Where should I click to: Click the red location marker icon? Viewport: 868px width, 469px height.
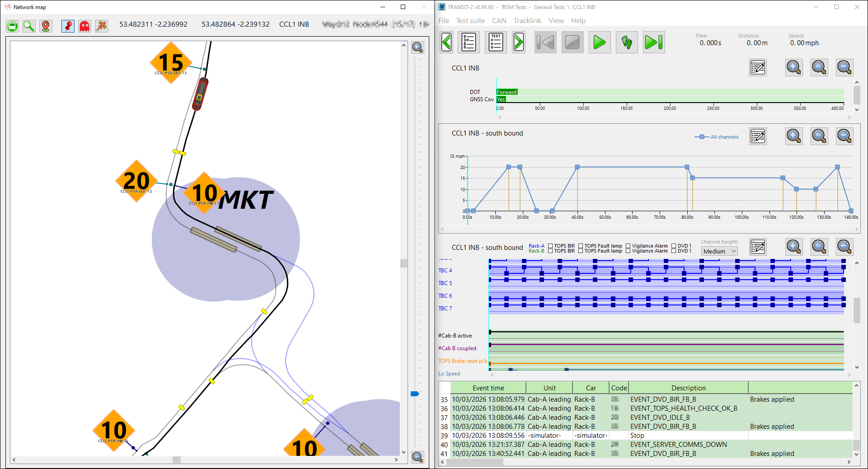(x=46, y=26)
